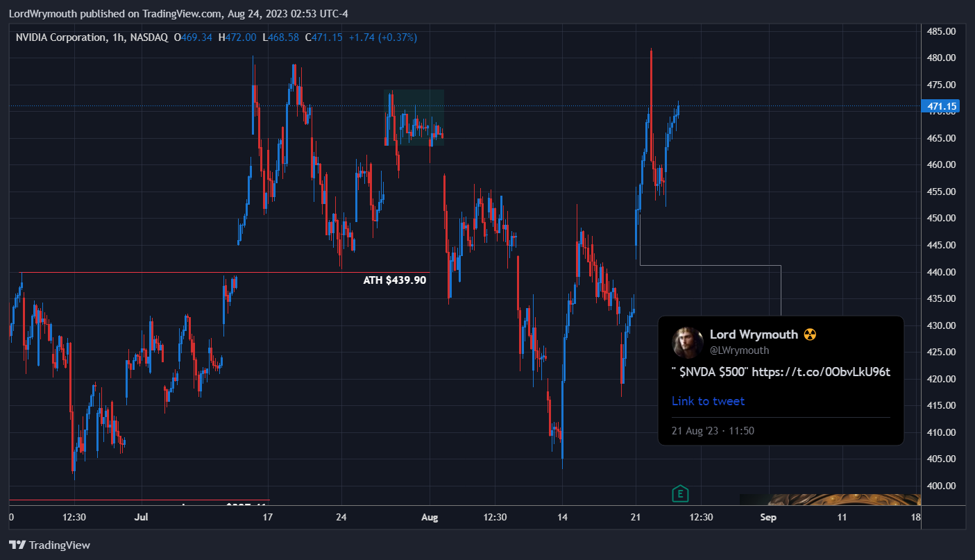Click the Sep label on the time axis

coord(768,517)
